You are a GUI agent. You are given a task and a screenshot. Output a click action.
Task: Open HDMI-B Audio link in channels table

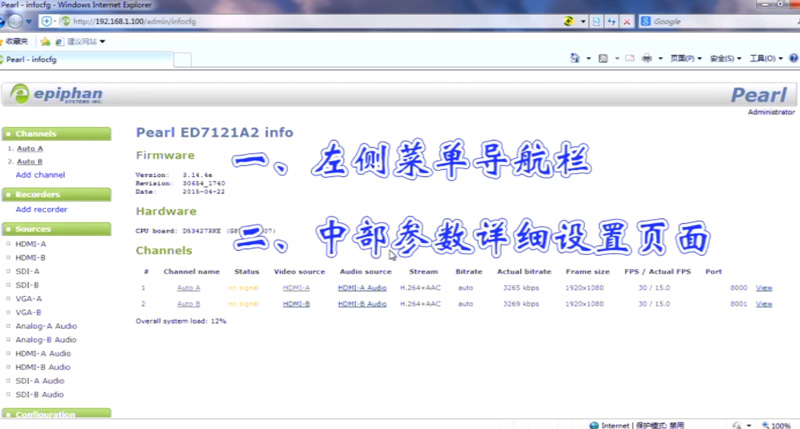(x=362, y=303)
